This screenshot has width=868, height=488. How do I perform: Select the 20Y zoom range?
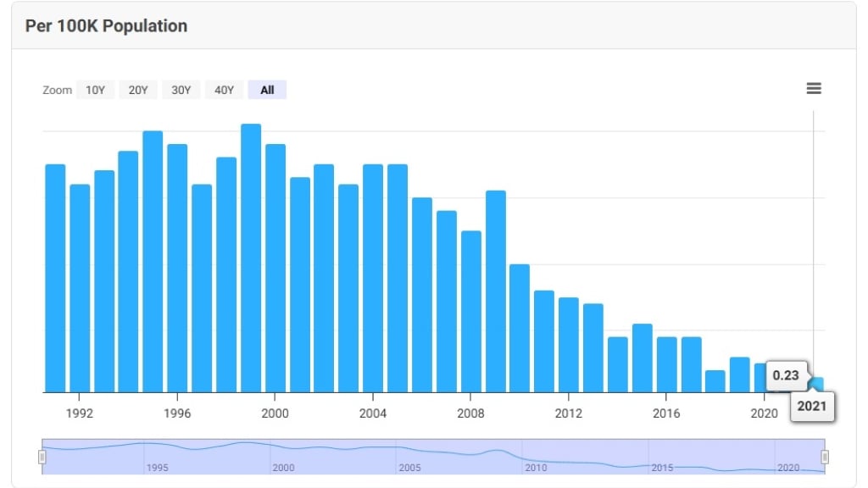tap(138, 90)
